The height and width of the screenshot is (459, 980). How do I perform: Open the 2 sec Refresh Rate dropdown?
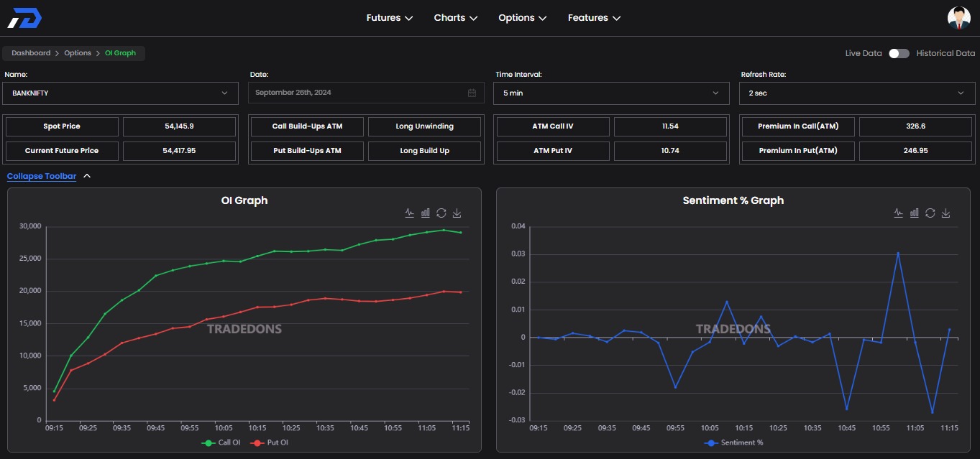856,93
